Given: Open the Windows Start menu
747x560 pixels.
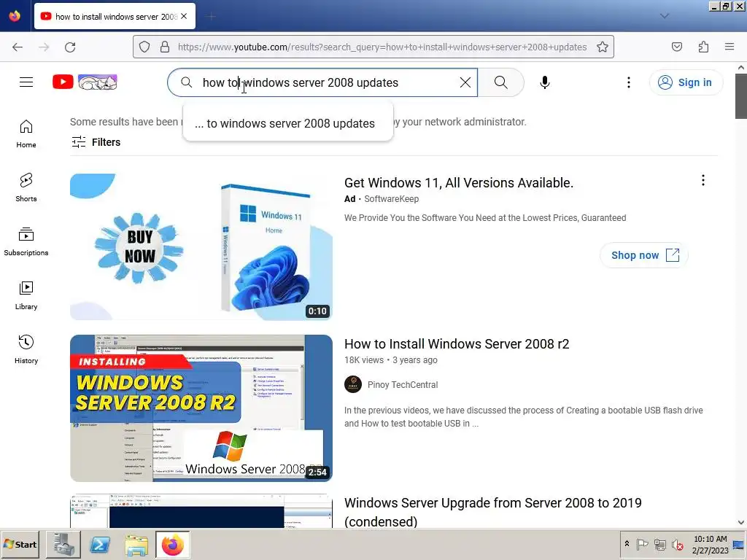Looking at the screenshot, I should pos(20,544).
